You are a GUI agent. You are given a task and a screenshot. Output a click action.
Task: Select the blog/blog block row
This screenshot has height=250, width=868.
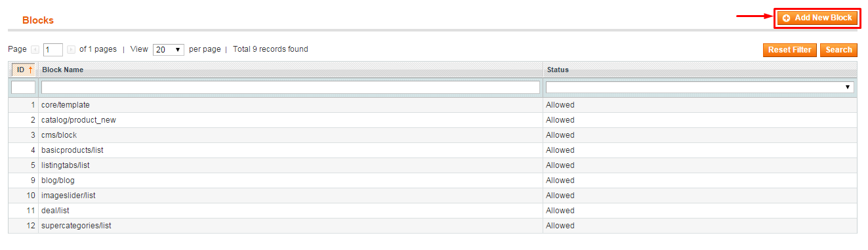tap(432, 180)
